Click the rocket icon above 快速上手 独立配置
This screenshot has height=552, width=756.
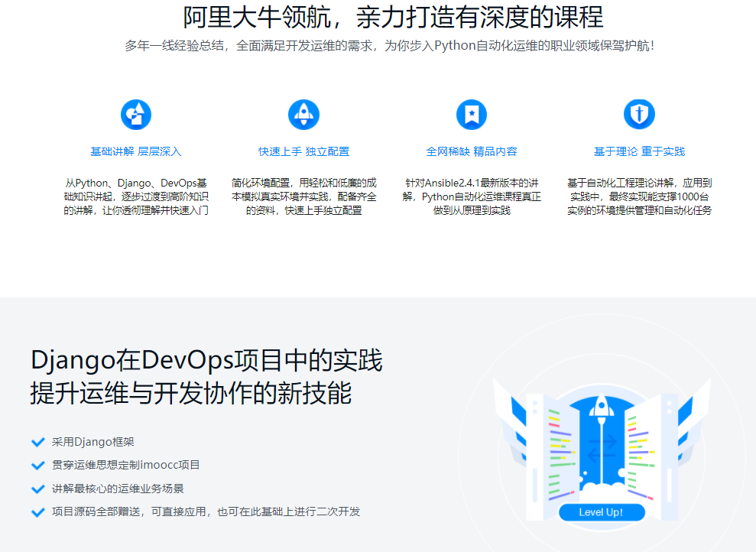(x=303, y=115)
